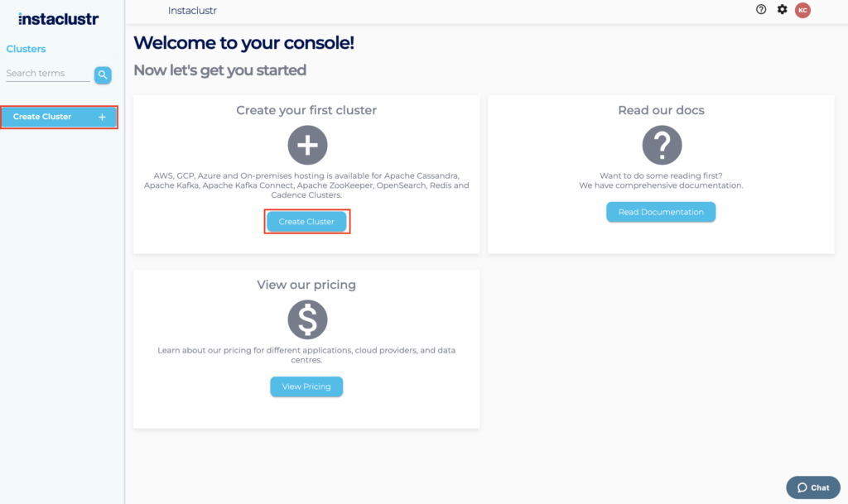Click the question mark icon under Read our docs

pos(660,145)
